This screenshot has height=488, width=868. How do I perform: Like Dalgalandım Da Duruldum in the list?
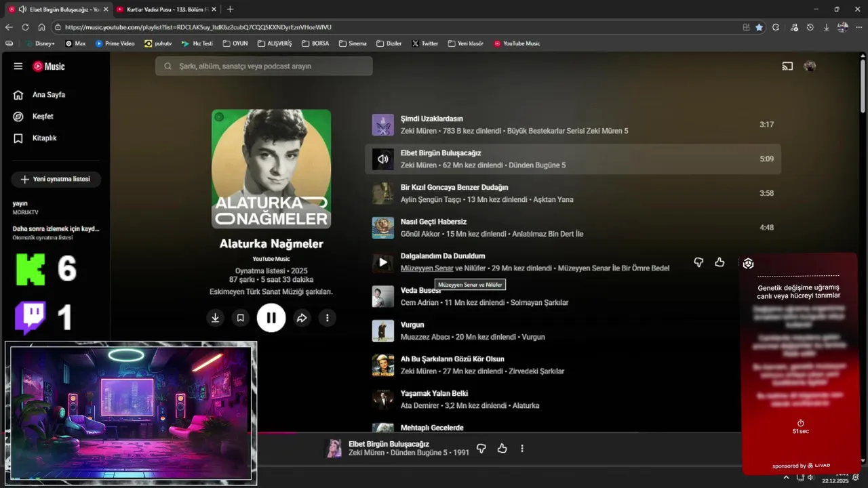pos(719,262)
